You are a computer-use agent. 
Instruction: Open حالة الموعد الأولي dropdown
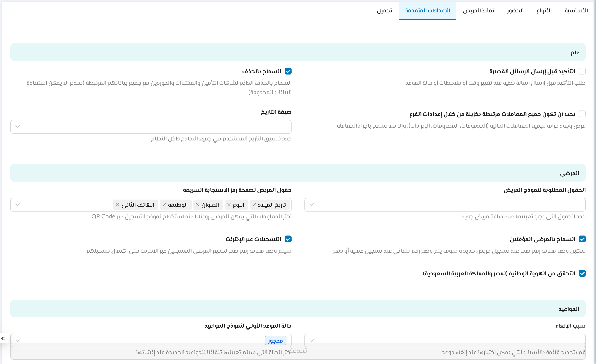tap(151, 340)
